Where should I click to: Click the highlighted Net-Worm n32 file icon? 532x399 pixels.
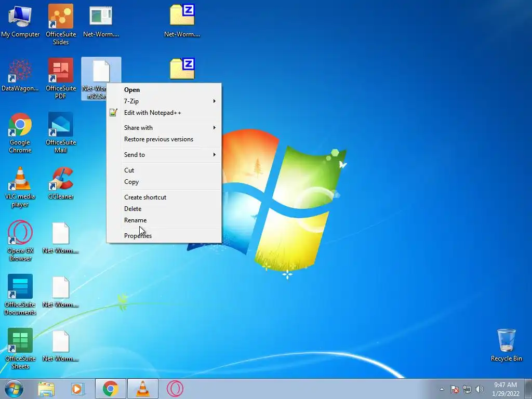pyautogui.click(x=101, y=71)
